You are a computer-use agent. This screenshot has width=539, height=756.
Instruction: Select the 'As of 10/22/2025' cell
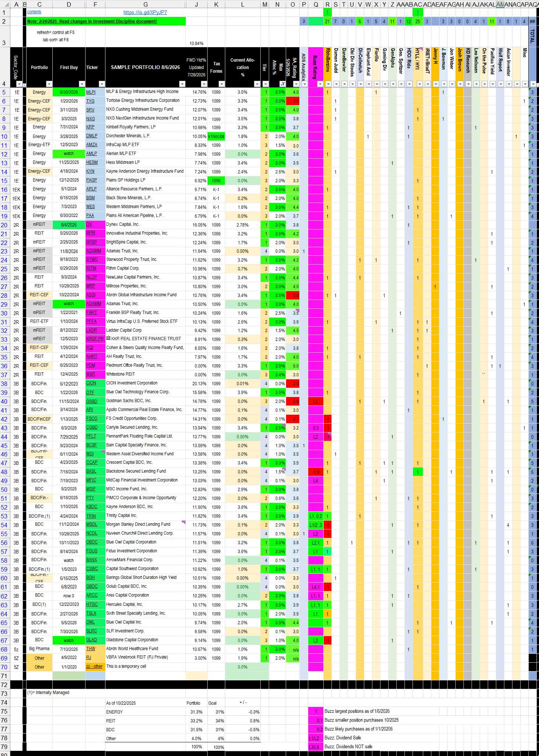(x=146, y=703)
